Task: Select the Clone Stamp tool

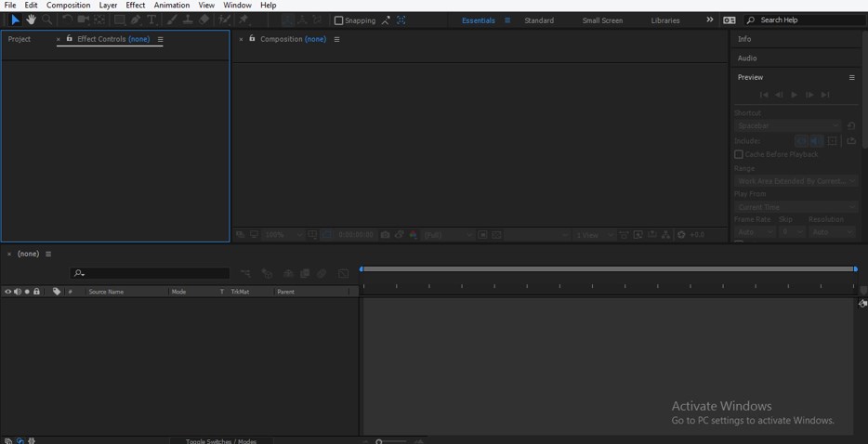Action: tap(188, 20)
